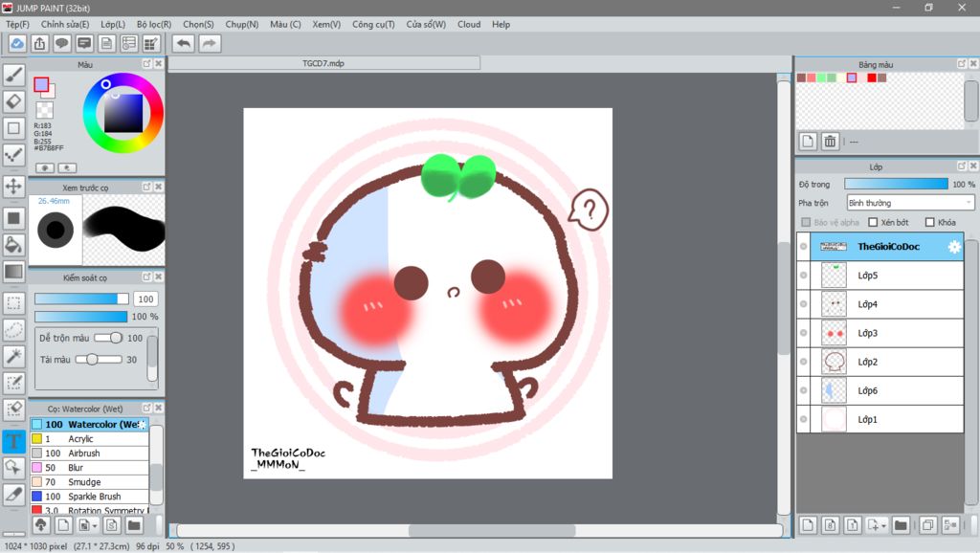
Task: Create a new layer folder
Action: (900, 525)
